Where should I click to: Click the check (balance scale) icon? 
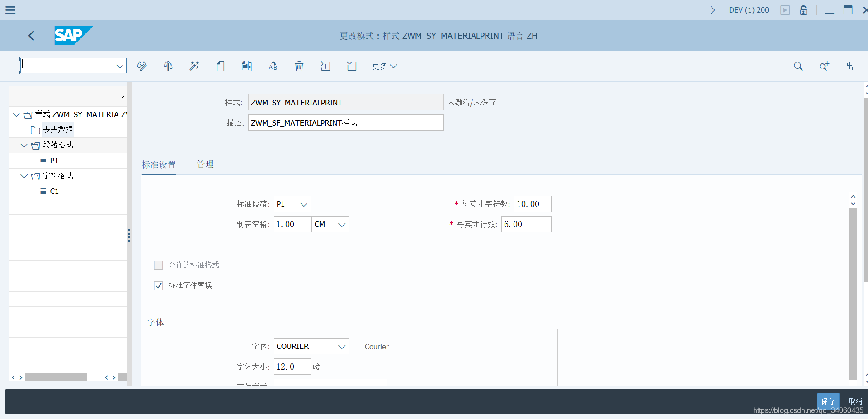168,66
